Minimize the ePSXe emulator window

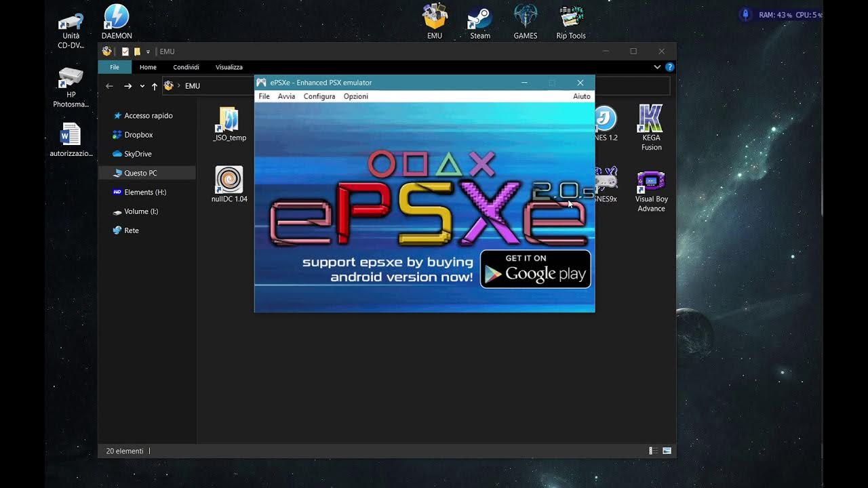(524, 83)
